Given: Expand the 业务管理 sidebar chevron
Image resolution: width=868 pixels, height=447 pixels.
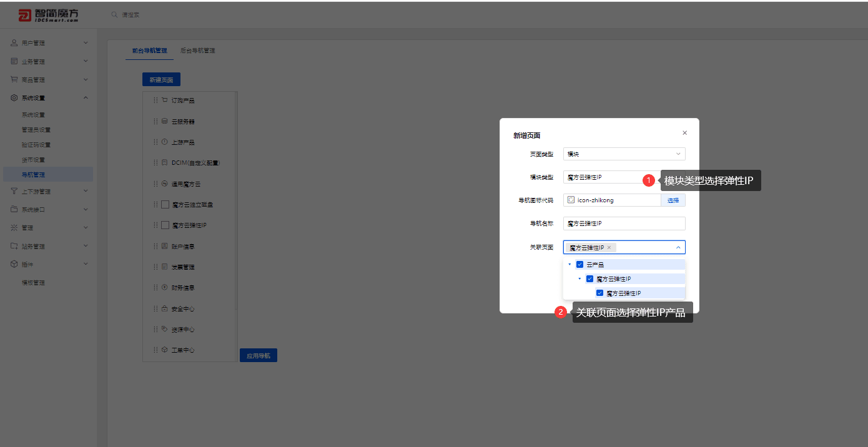Looking at the screenshot, I should (86, 61).
